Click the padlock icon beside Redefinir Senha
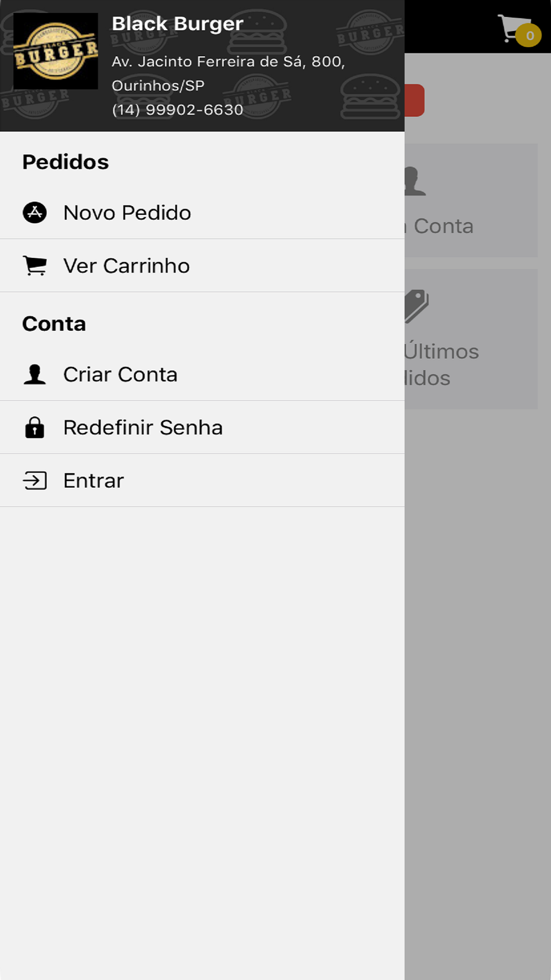The image size is (551, 980). coord(35,428)
